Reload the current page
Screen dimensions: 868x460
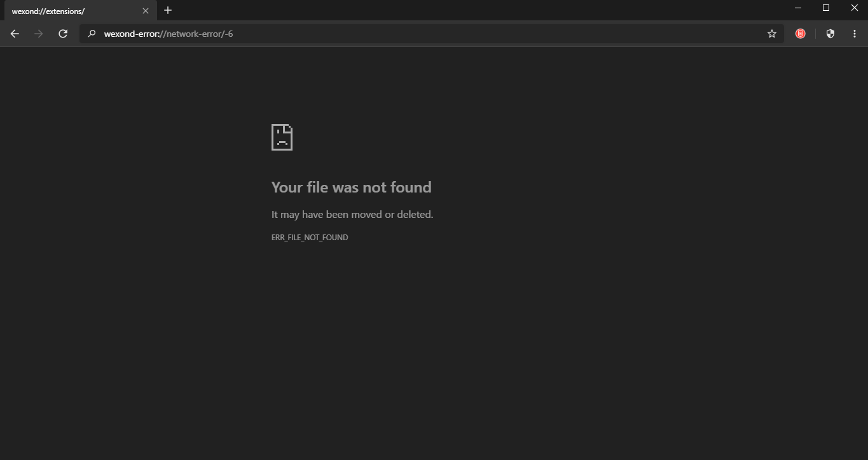pos(62,34)
